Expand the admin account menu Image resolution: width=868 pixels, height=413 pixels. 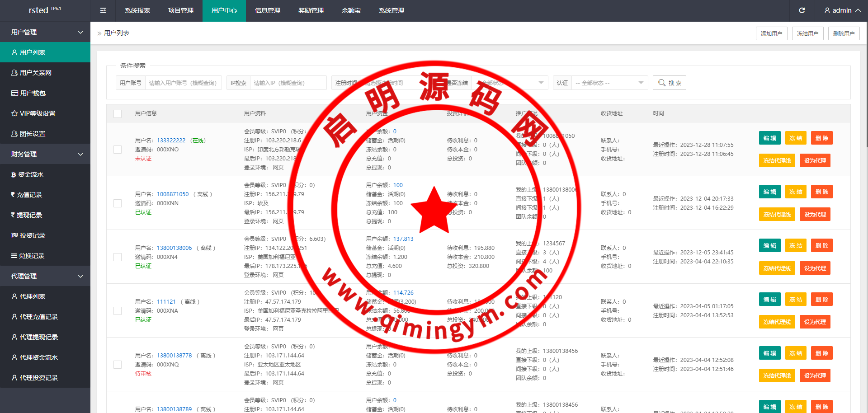point(842,10)
